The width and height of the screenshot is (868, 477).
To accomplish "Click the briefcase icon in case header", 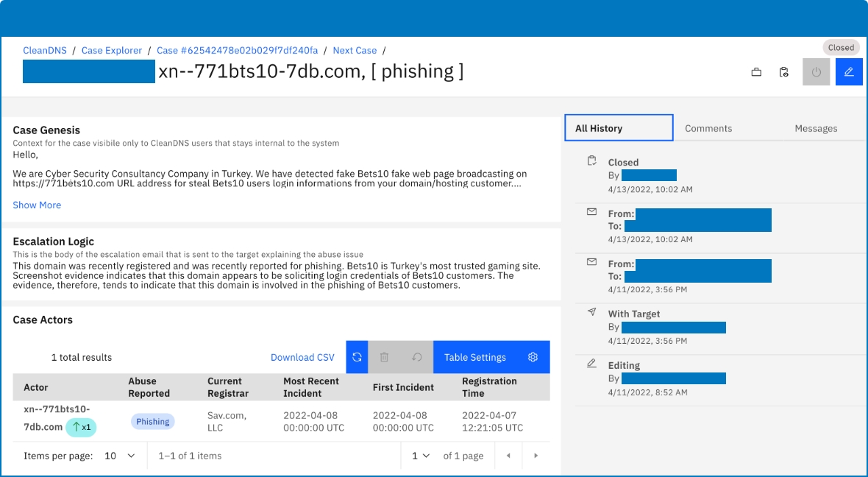I will [756, 72].
